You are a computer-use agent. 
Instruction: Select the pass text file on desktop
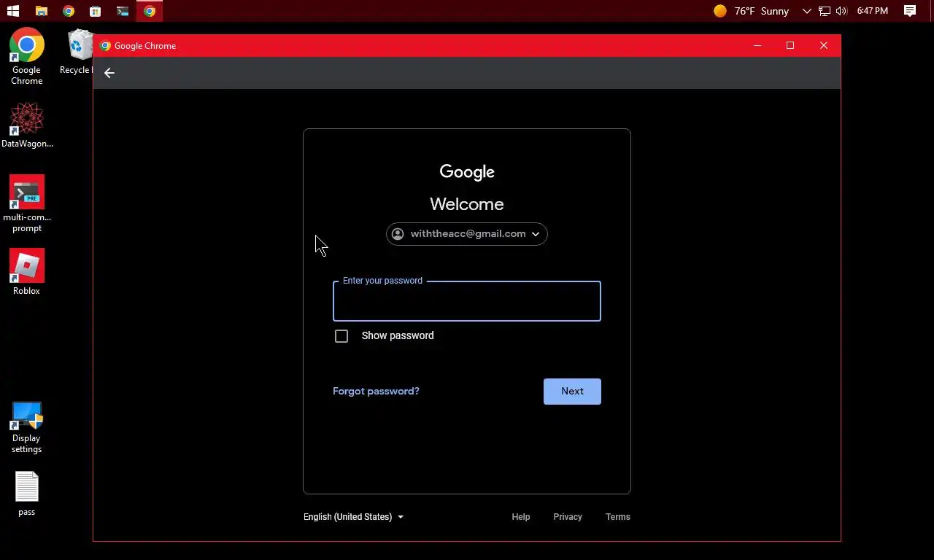27,494
